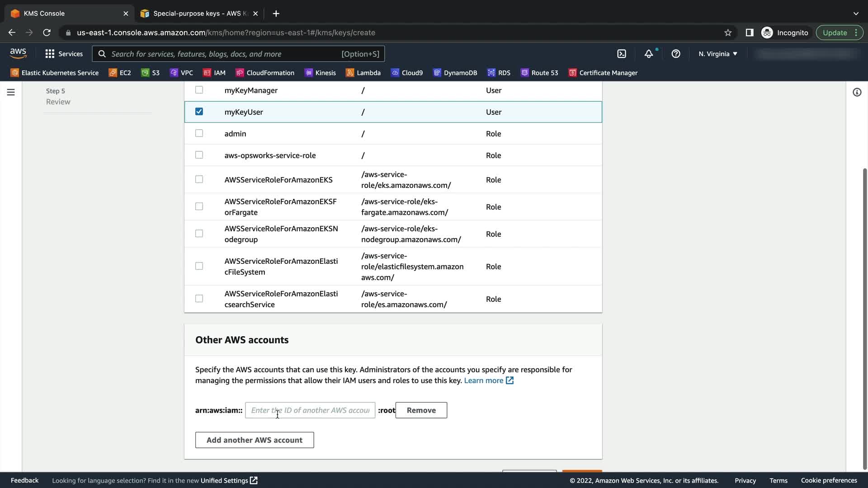Bookmark this page with star icon
The width and height of the screenshot is (868, 488).
coord(728,33)
